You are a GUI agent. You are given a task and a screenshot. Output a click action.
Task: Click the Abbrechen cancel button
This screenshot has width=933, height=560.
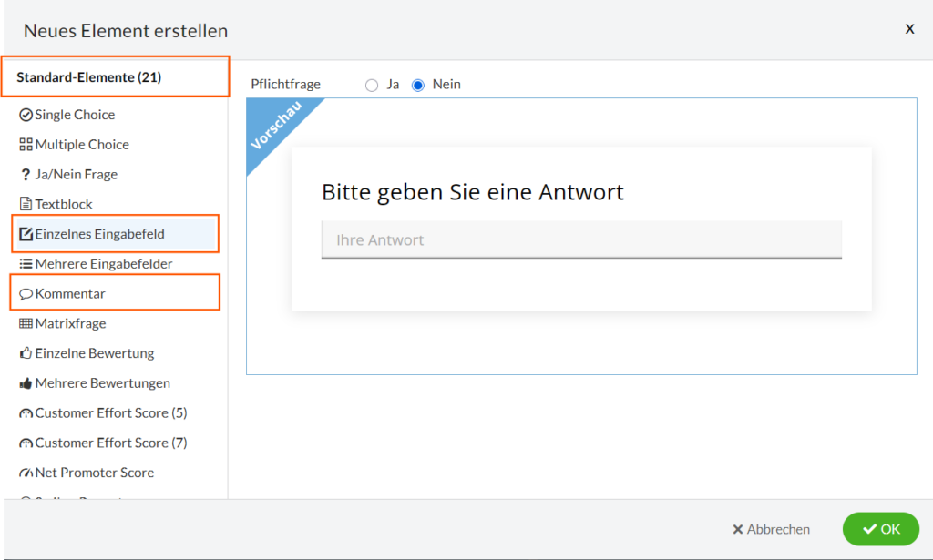click(771, 529)
